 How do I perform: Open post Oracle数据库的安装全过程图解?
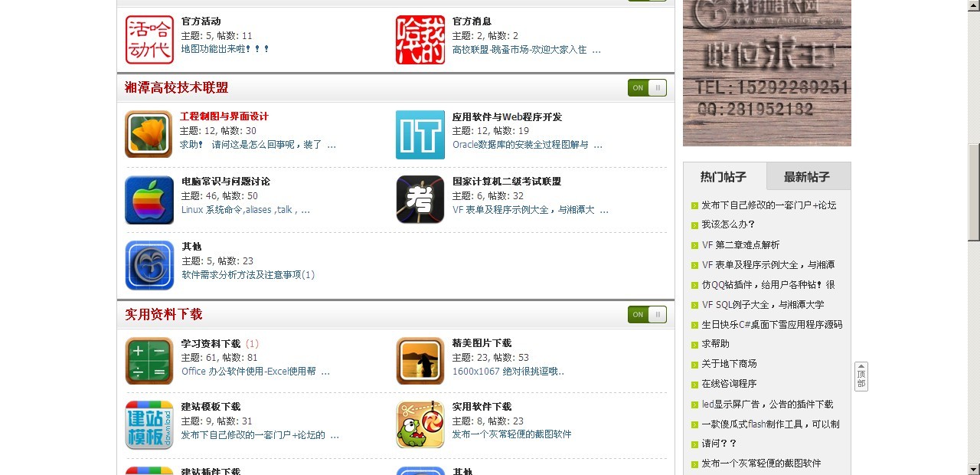[x=521, y=144]
